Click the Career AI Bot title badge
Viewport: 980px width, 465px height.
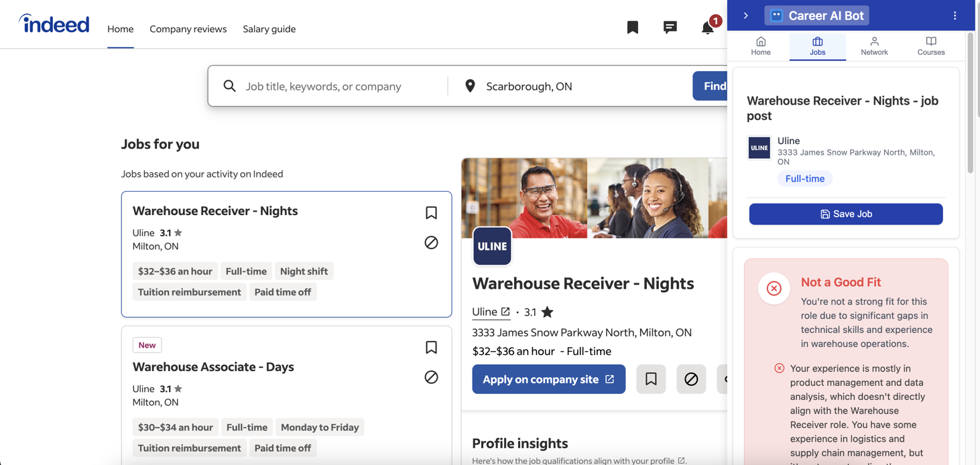pos(816,15)
